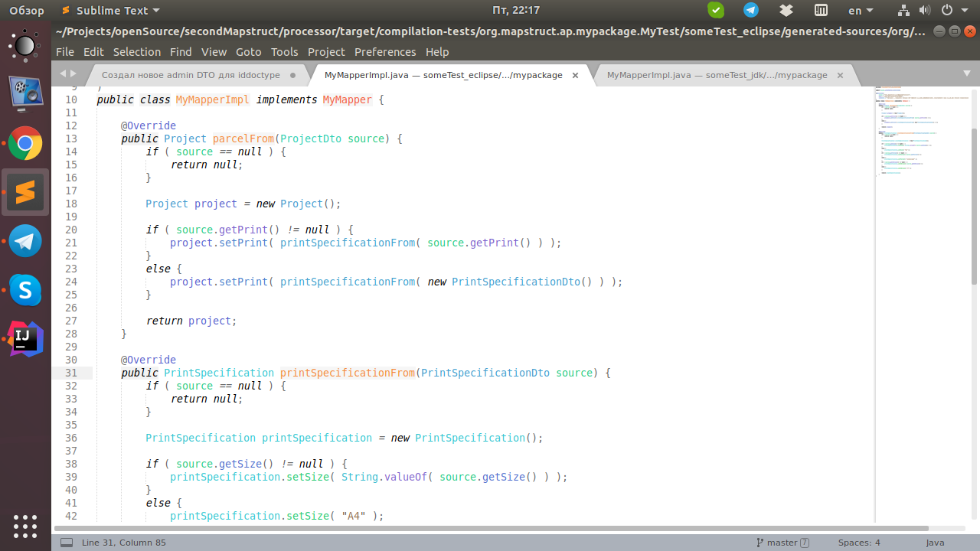Screen dimensions: 980x551
Task: Click the Show Applications grid in the dock
Action: pyautogui.click(x=25, y=527)
